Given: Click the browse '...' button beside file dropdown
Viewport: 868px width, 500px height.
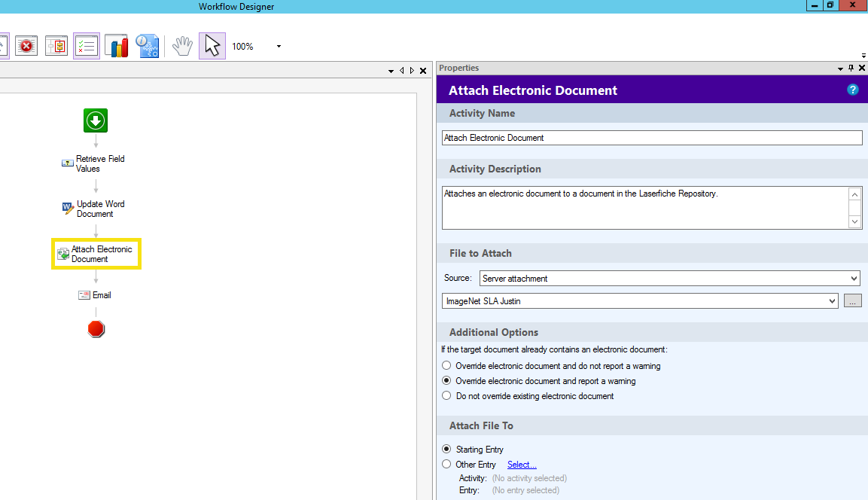Looking at the screenshot, I should pos(852,301).
